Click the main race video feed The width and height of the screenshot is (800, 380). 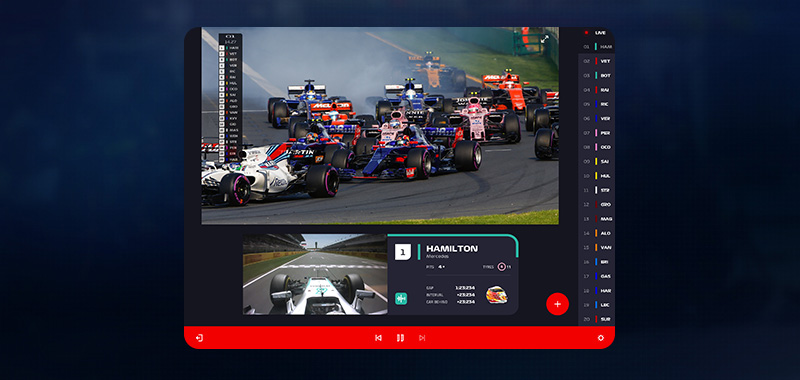coord(380,125)
